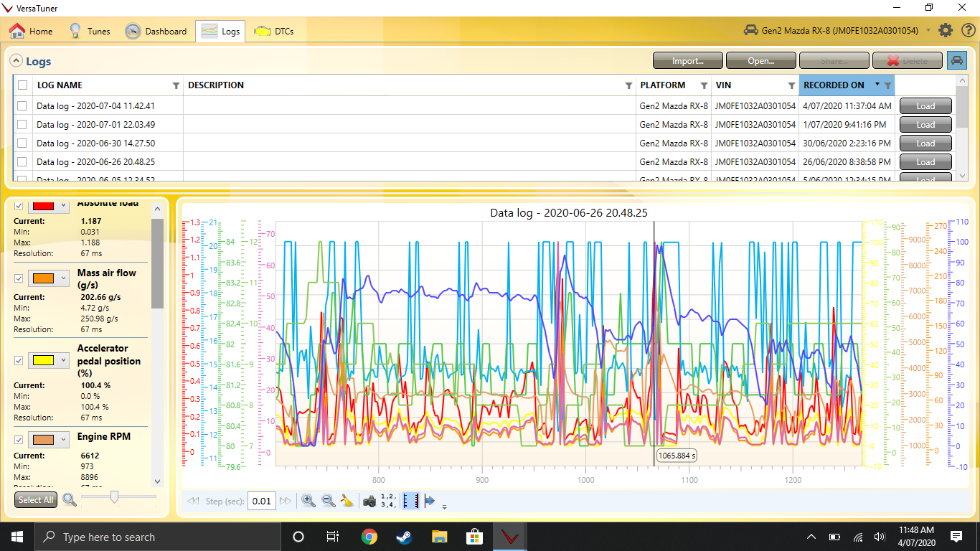Select the Logs tab
980x551 pixels.
point(220,31)
